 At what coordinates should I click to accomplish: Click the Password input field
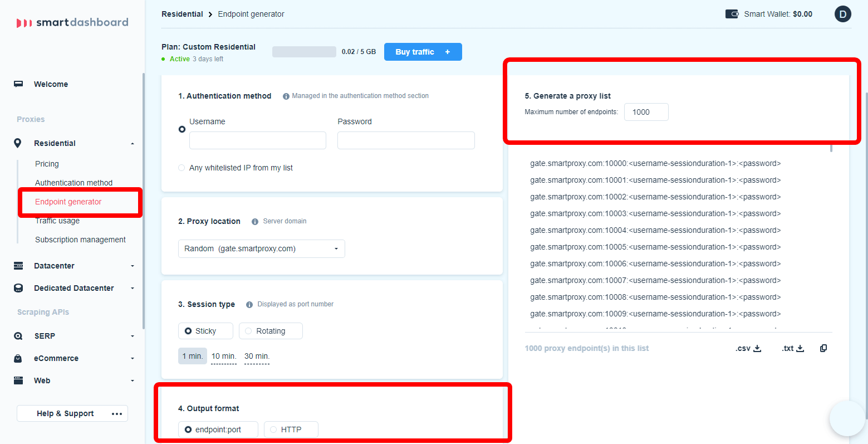pyautogui.click(x=406, y=140)
